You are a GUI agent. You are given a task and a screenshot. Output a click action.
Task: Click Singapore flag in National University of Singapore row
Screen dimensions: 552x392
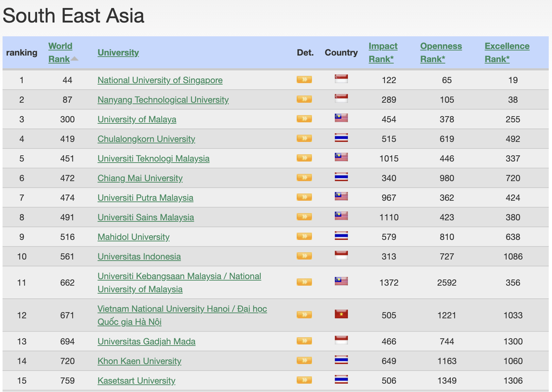coord(341,79)
